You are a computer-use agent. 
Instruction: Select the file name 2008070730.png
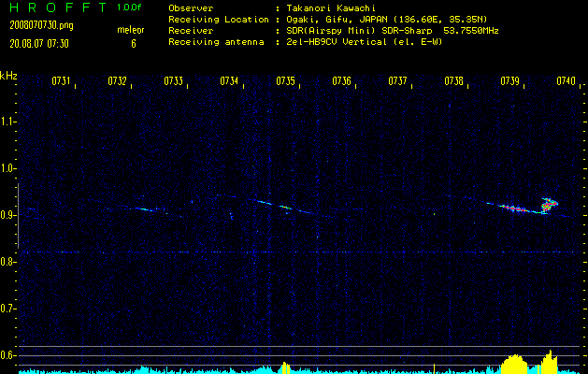point(42,25)
